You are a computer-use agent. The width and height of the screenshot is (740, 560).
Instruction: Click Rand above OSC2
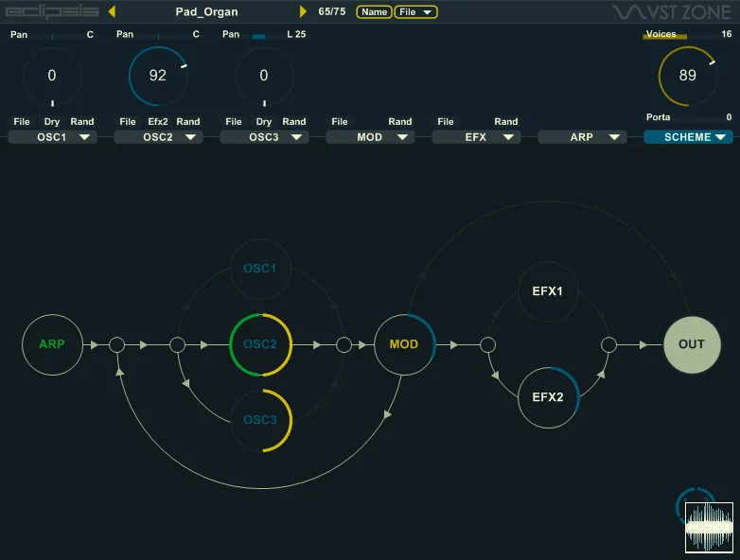[x=188, y=122]
